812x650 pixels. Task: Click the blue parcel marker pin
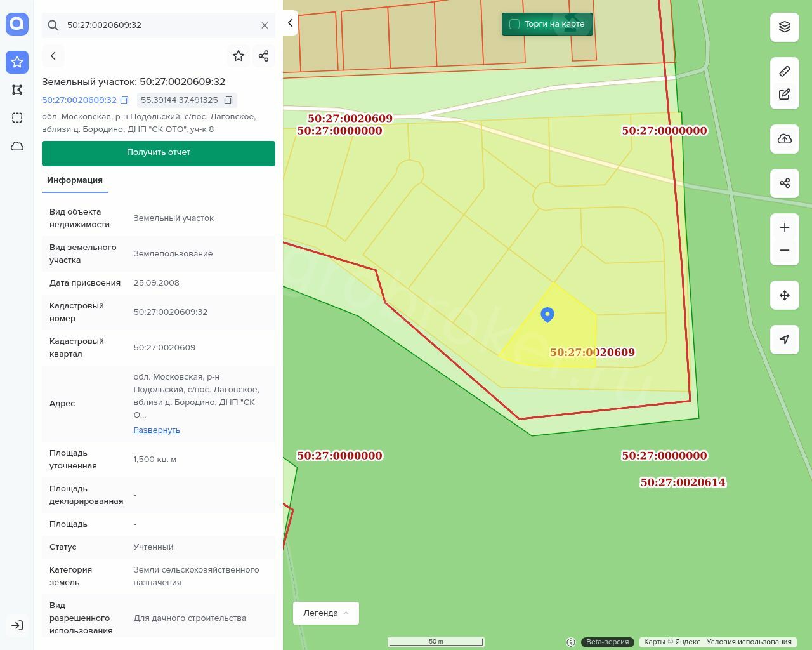coord(547,314)
